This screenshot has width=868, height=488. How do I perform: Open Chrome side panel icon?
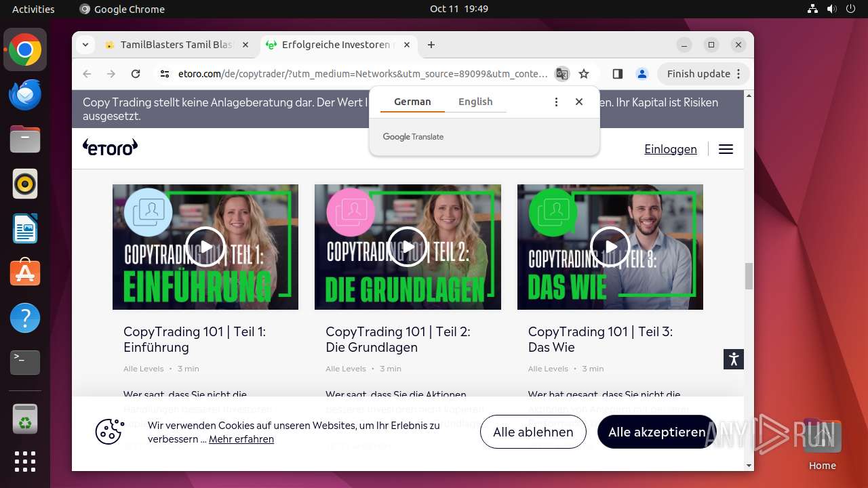point(617,74)
